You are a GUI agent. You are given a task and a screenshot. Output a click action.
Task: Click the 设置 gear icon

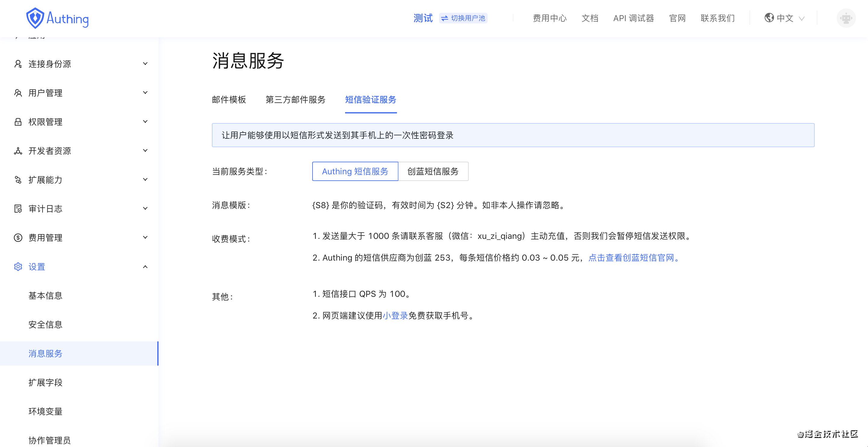point(18,267)
